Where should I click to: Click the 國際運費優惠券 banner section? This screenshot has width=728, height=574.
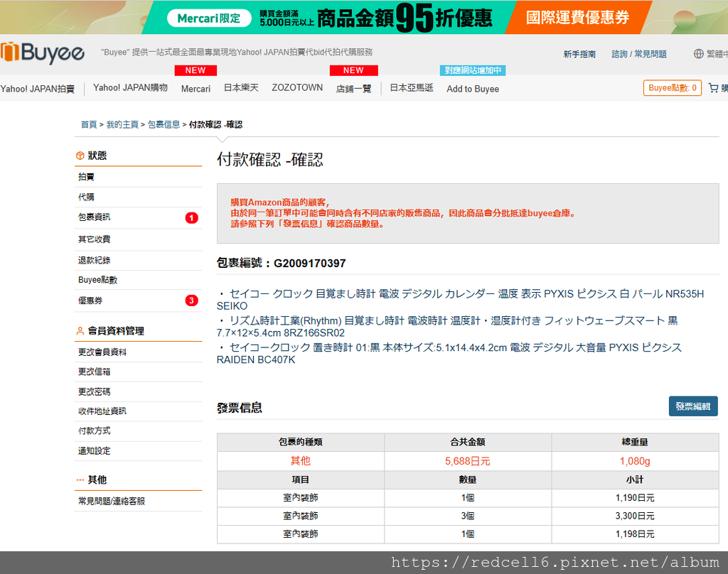577,18
